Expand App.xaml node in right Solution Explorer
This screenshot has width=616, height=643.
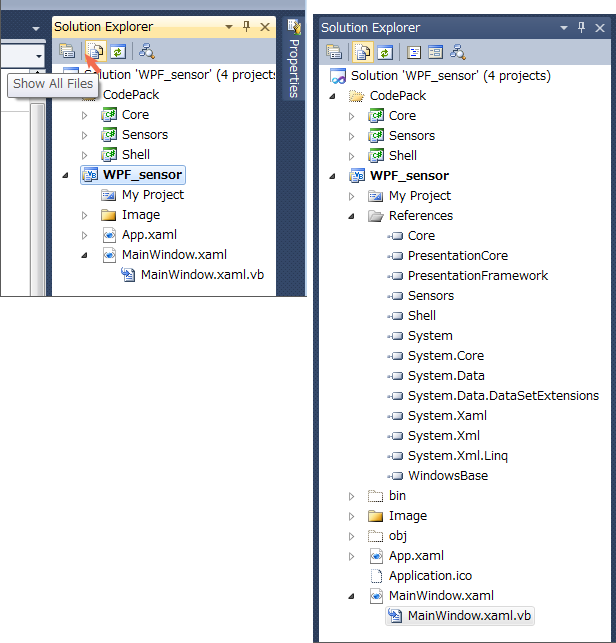coord(351,556)
